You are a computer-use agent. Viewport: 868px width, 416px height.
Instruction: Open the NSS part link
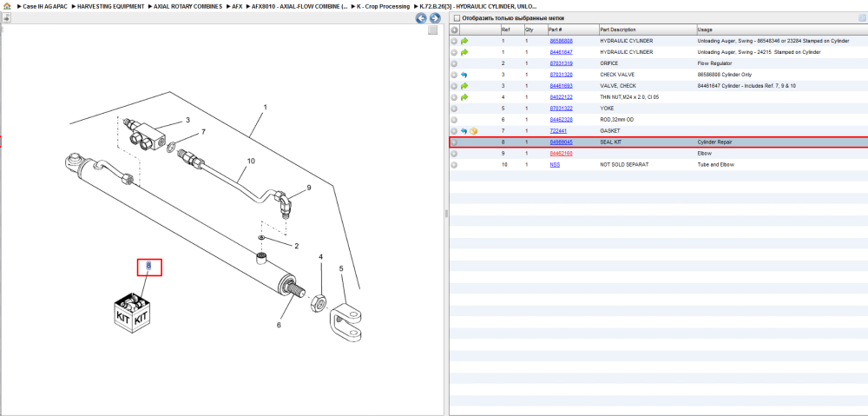554,165
